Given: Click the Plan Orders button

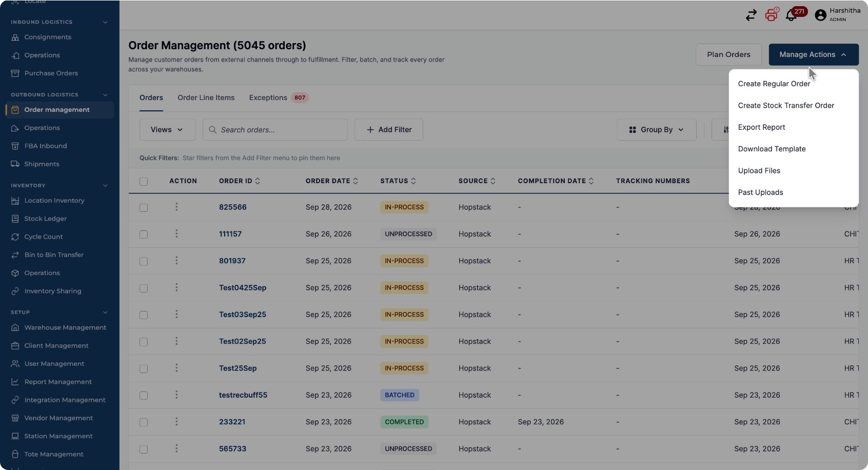Looking at the screenshot, I should point(728,54).
